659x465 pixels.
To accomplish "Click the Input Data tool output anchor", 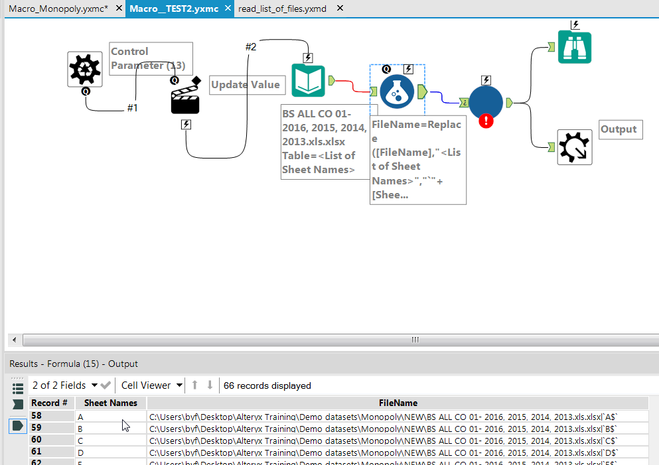I will click(332, 80).
